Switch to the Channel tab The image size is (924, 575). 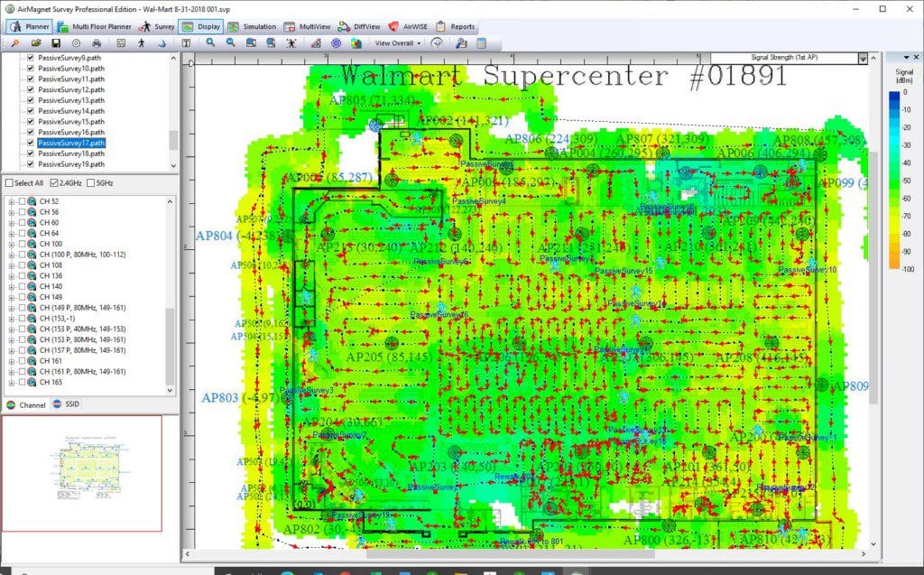pos(26,405)
